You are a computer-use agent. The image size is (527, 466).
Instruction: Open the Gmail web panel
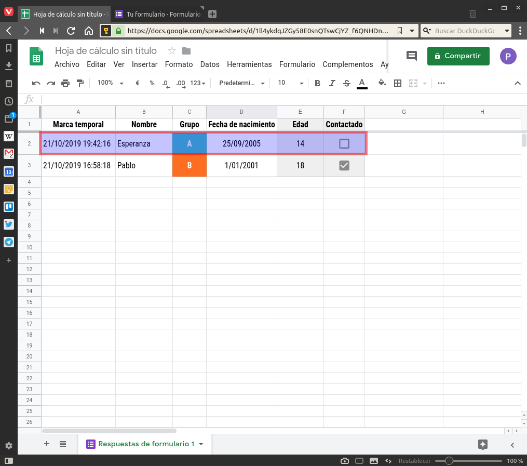click(9, 154)
